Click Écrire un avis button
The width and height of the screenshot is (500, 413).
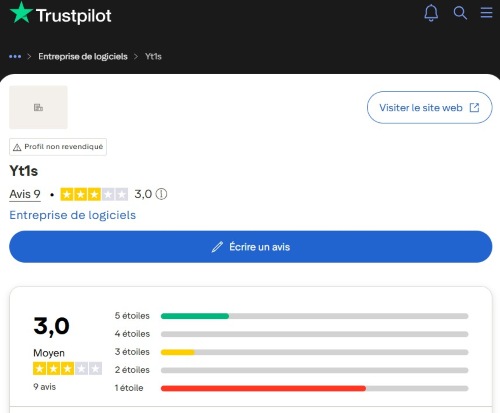(x=251, y=247)
